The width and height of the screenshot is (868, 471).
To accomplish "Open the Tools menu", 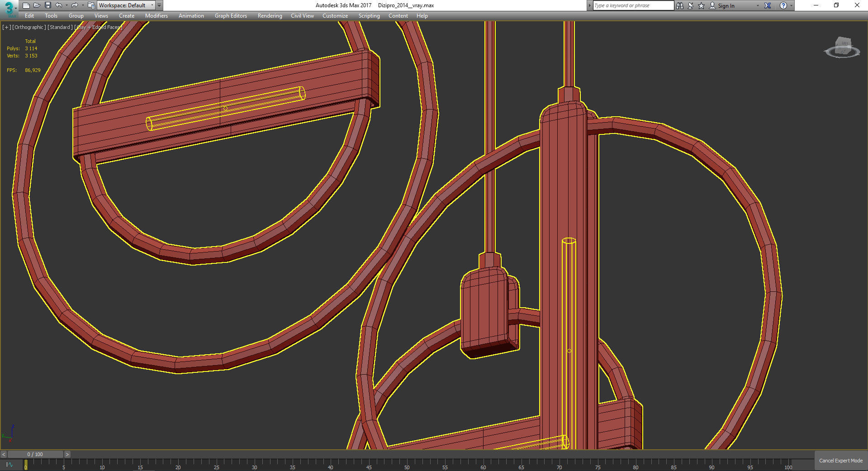I will [51, 16].
